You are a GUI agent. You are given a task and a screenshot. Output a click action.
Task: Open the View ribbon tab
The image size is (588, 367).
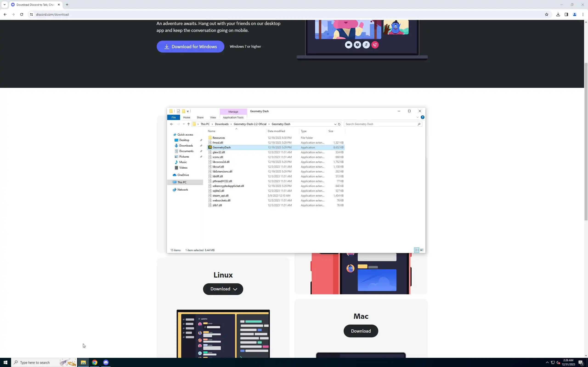click(x=213, y=117)
